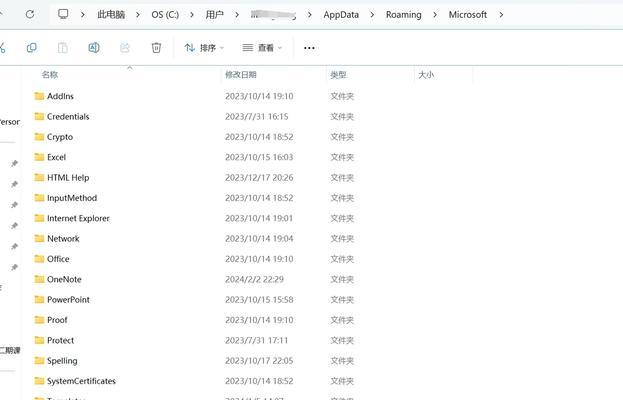Image resolution: width=623 pixels, height=400 pixels.
Task: Click the Rename toolbar icon
Action: coord(94,48)
